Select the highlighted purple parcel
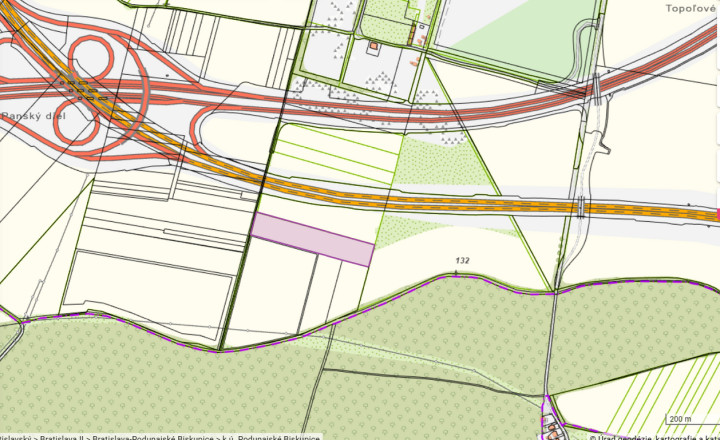The image size is (720, 440). [312, 239]
